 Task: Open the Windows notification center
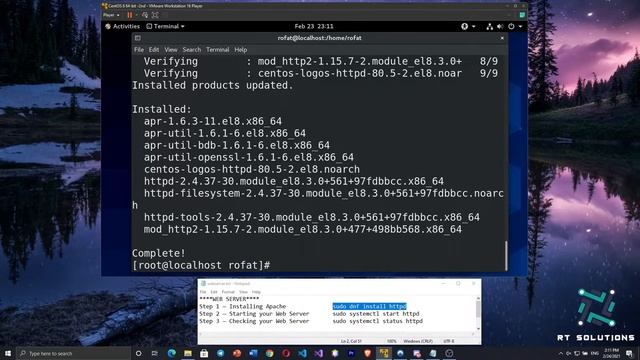point(629,353)
